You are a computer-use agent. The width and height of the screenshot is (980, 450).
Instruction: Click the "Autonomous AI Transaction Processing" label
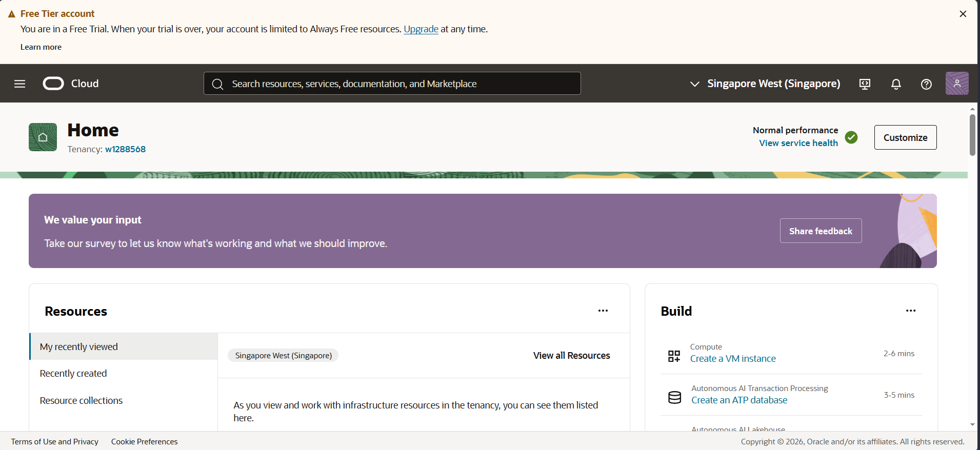coord(759,388)
